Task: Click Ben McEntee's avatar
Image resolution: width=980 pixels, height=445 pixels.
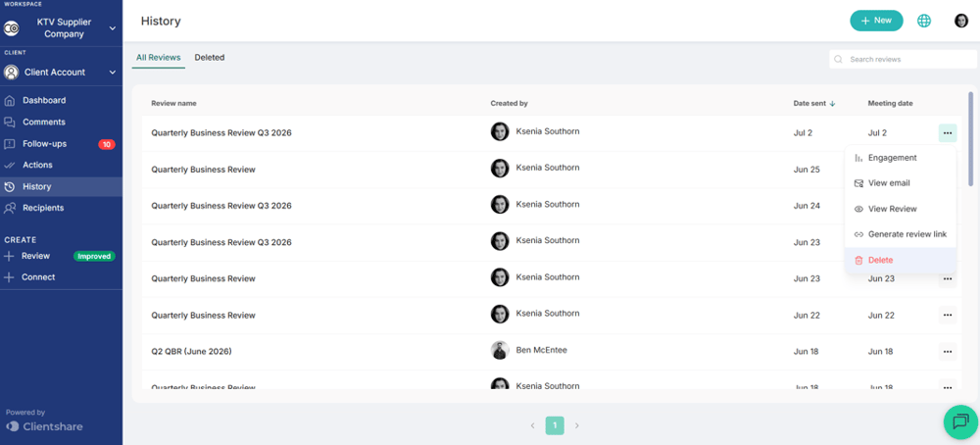Action: [500, 351]
